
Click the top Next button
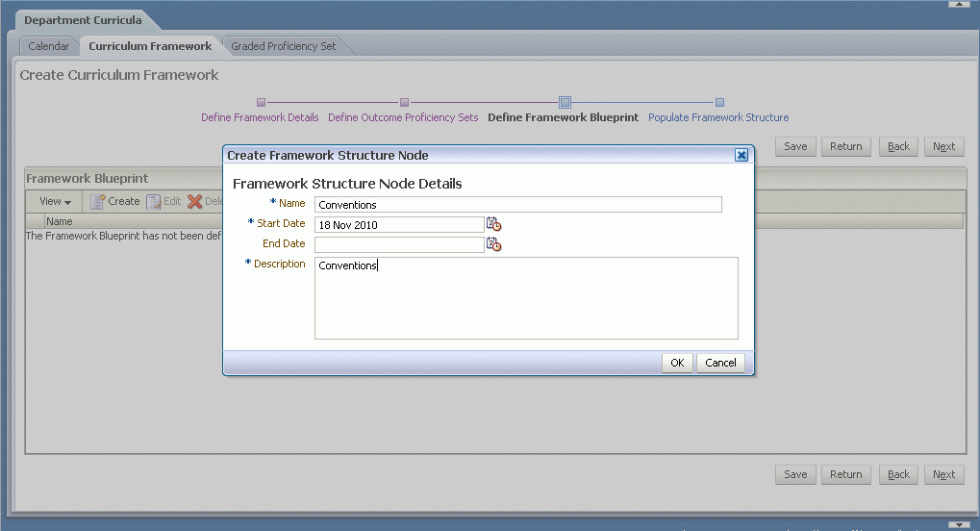[943, 146]
